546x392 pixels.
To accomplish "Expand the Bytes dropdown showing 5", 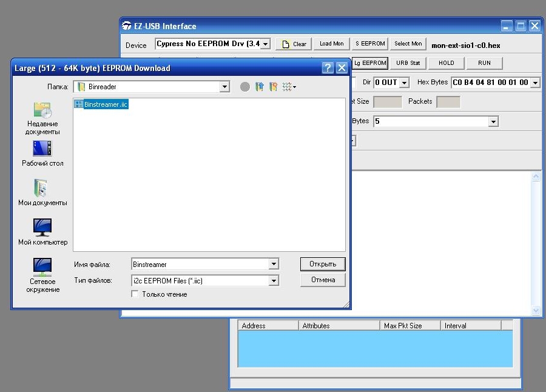I will point(493,121).
